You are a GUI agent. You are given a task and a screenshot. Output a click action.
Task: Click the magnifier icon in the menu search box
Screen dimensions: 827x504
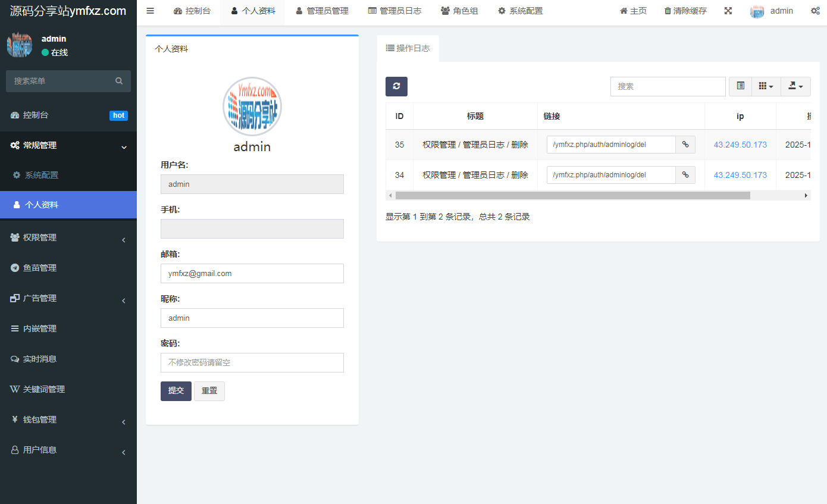click(x=119, y=81)
